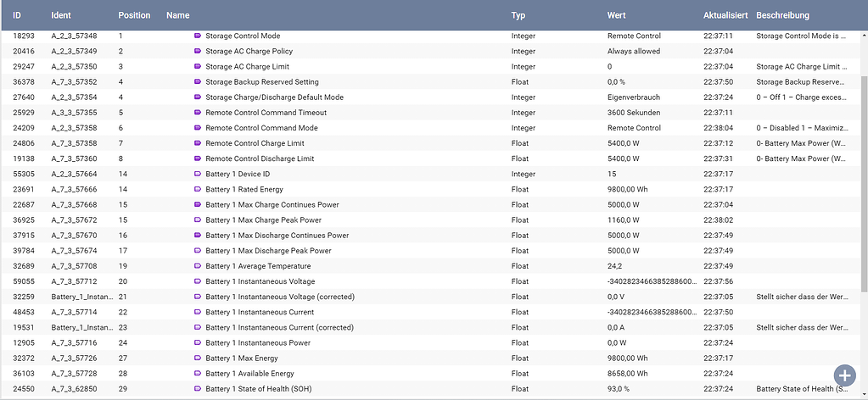The width and height of the screenshot is (868, 400).
Task: Click the timestamp 22:37:56
Action: 718,281
